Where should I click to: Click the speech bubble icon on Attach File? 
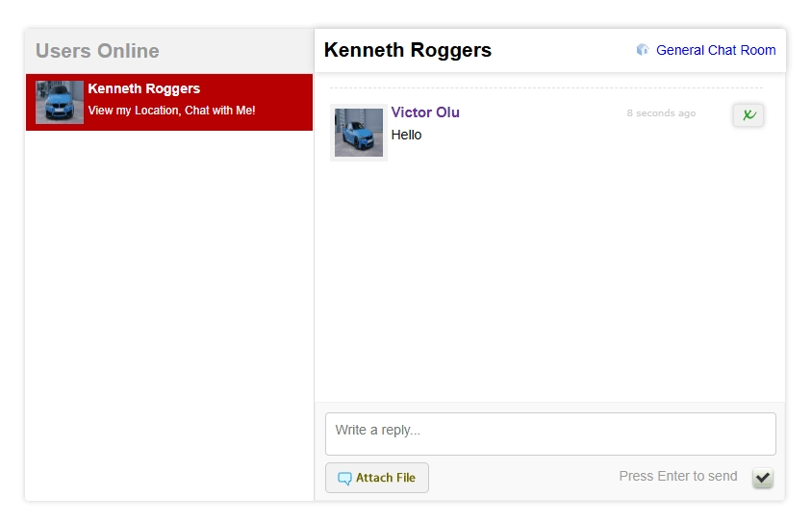(x=344, y=479)
